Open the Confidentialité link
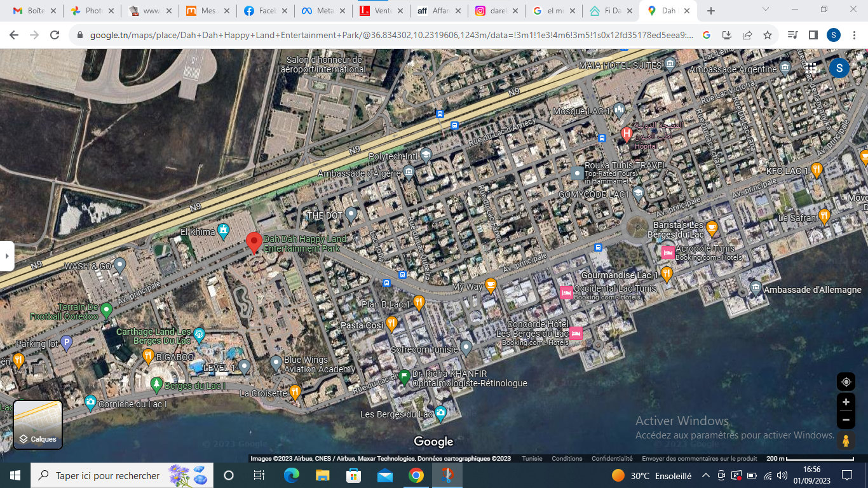 612,458
